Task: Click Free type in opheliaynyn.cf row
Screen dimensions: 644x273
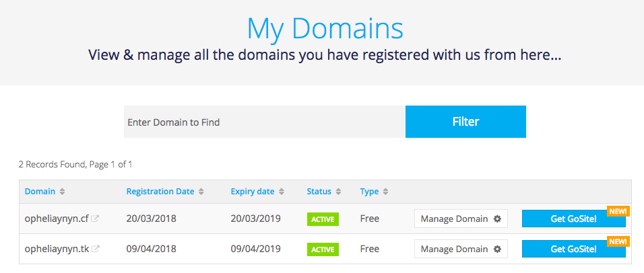Action: click(x=370, y=219)
